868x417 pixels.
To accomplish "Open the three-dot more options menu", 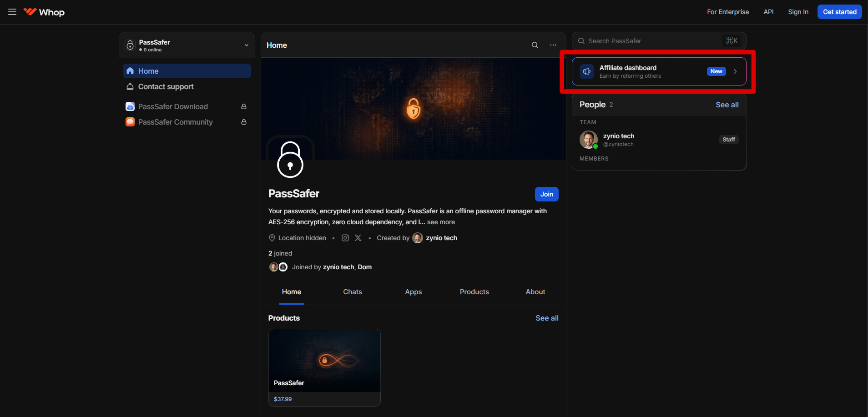I will [553, 45].
